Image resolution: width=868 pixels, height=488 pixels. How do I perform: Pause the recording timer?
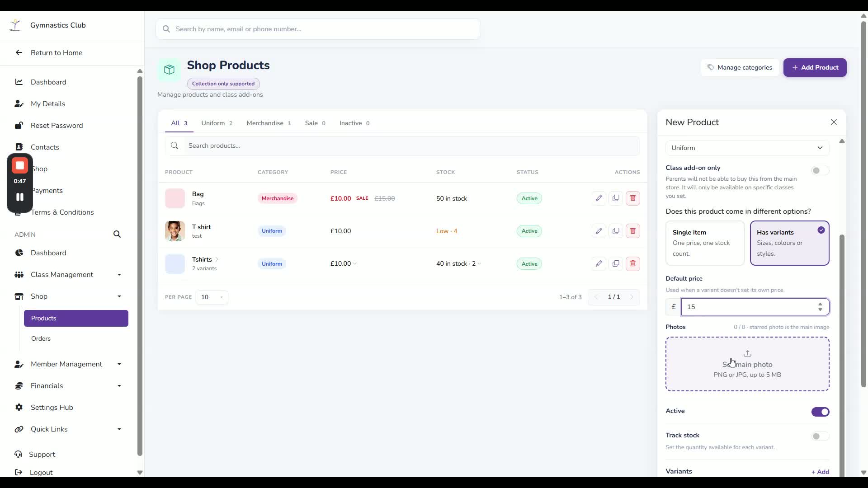(x=20, y=197)
